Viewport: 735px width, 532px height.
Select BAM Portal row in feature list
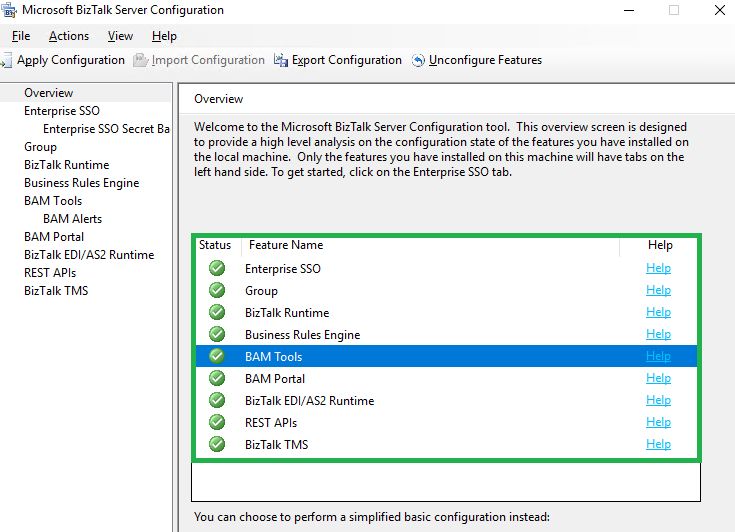tap(446, 378)
